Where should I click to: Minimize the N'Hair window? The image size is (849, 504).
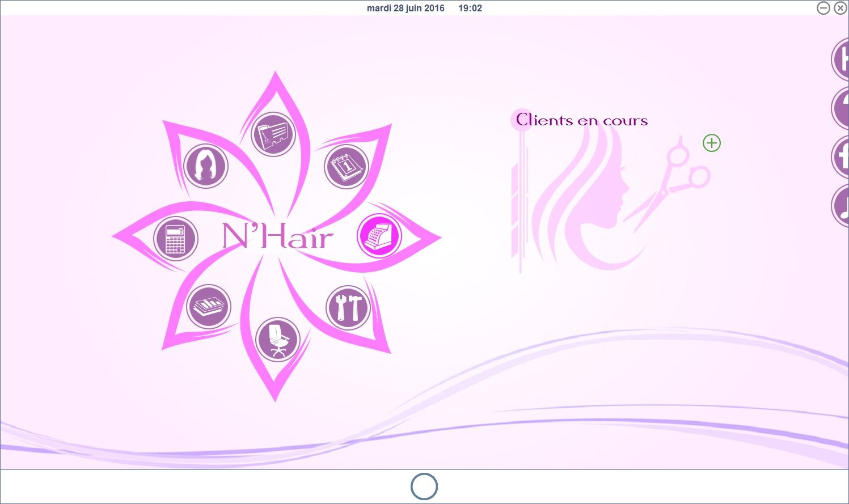point(823,8)
